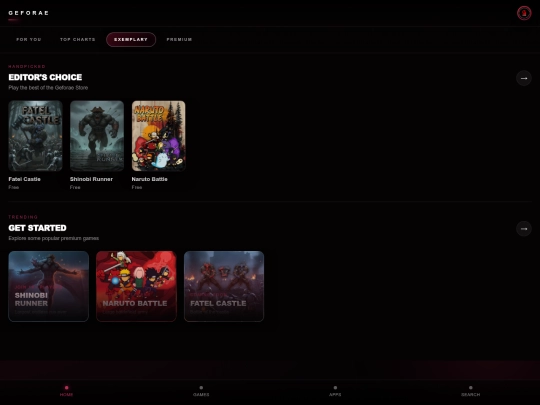Click the Free label under Fatel Castle
Viewport: 540px width, 405px height.
click(x=14, y=187)
